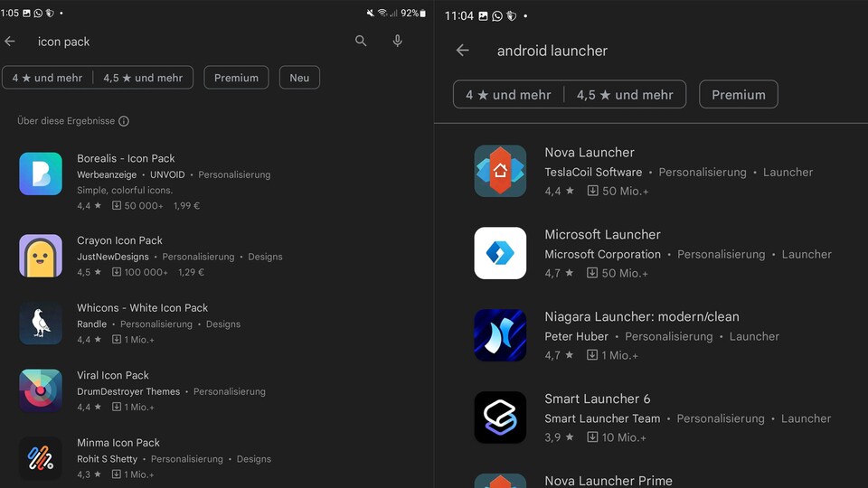Open the Minma Icon Pack title
868x488 pixels.
pos(118,443)
